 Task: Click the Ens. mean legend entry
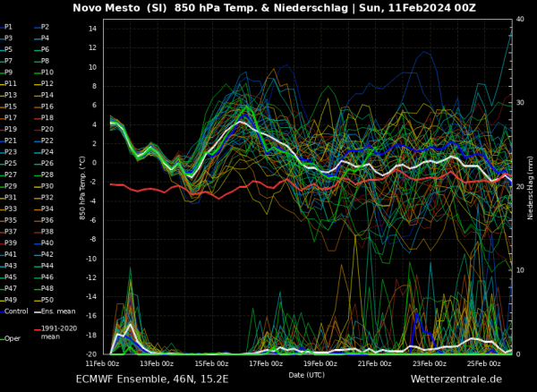coord(55,311)
